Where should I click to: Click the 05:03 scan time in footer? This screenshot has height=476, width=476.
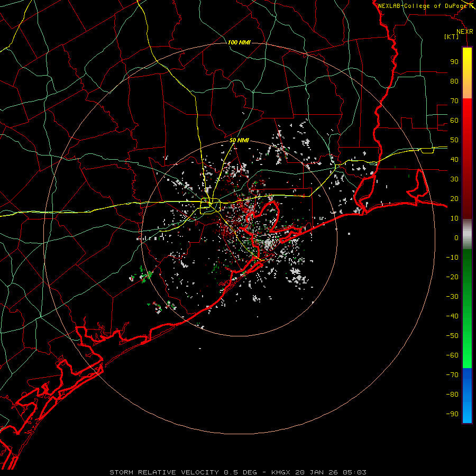click(x=354, y=472)
